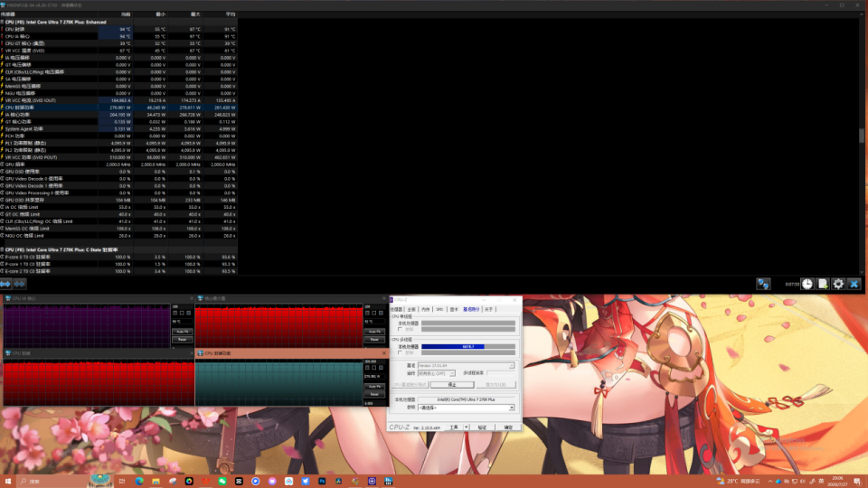The width and height of the screenshot is (868, 488).
Task: Open CPU-Z thread count dropdown
Action: [x=436, y=373]
